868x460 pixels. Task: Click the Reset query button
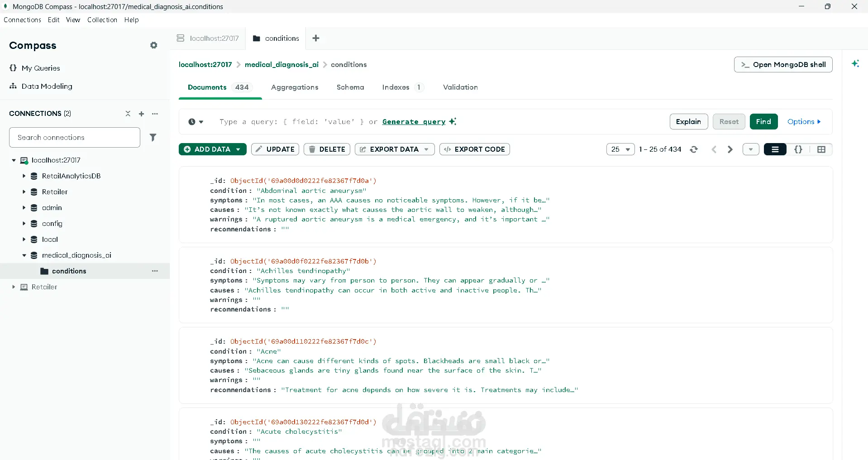729,122
